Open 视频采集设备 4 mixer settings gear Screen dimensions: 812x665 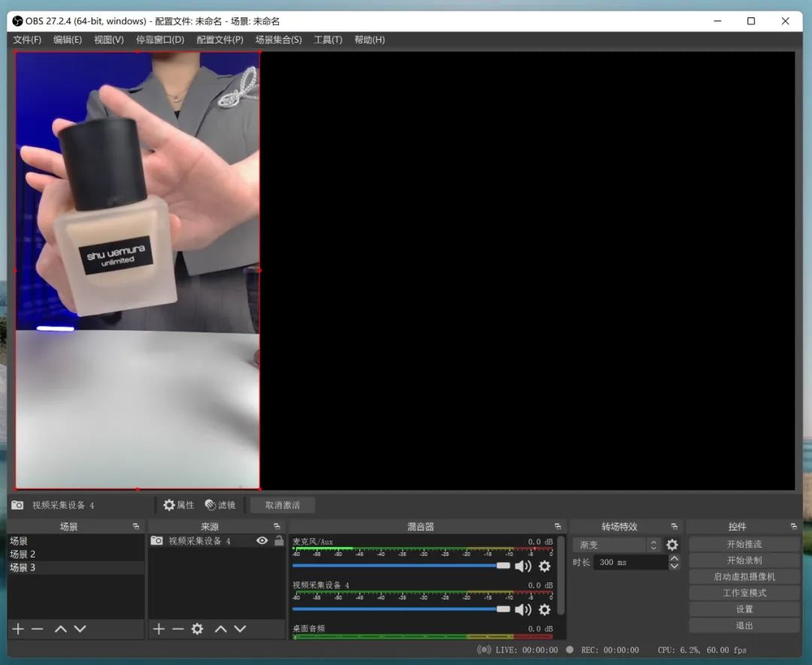click(x=544, y=609)
